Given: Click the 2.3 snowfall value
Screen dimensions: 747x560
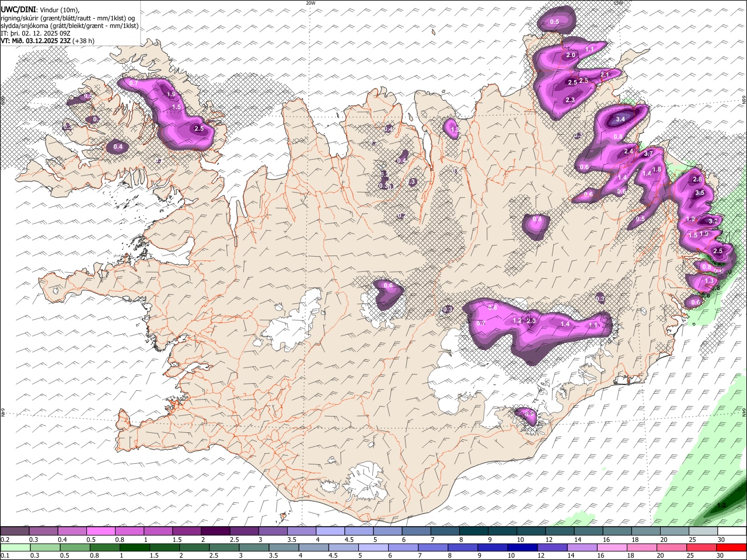Looking at the screenshot, I should pos(570,100).
